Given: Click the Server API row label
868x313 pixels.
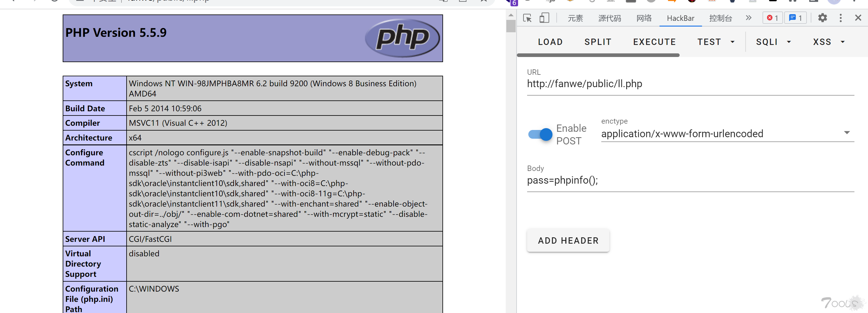Looking at the screenshot, I should pyautogui.click(x=85, y=239).
